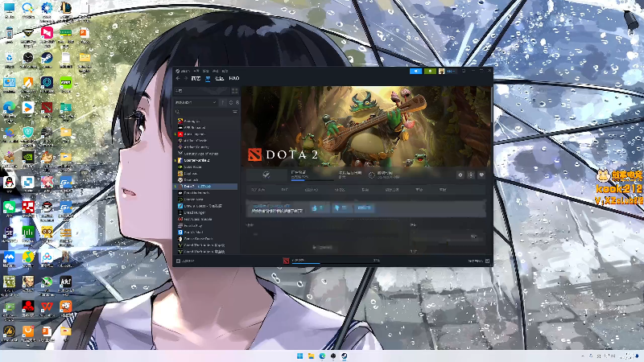This screenshot has width=644, height=362.
Task: Open League of Legends desktop icon
Action: pos(66,10)
